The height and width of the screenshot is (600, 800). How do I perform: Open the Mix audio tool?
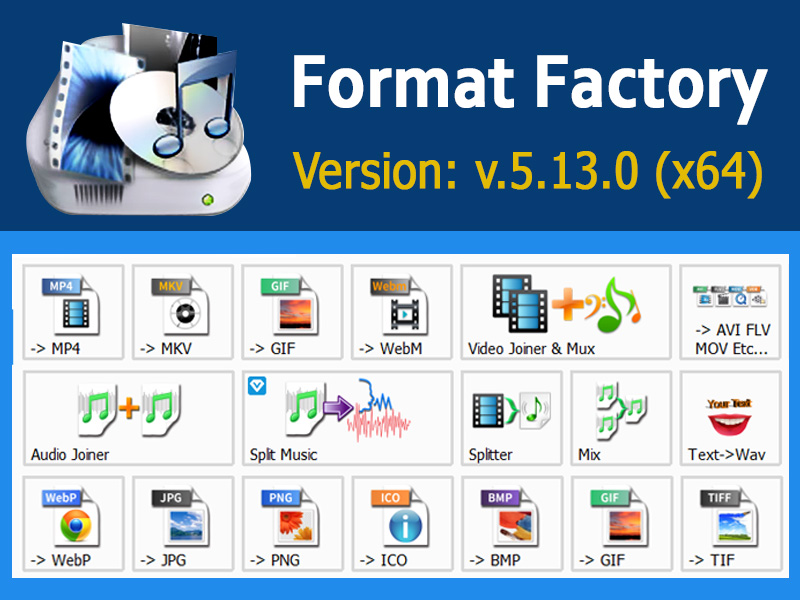[x=619, y=418]
